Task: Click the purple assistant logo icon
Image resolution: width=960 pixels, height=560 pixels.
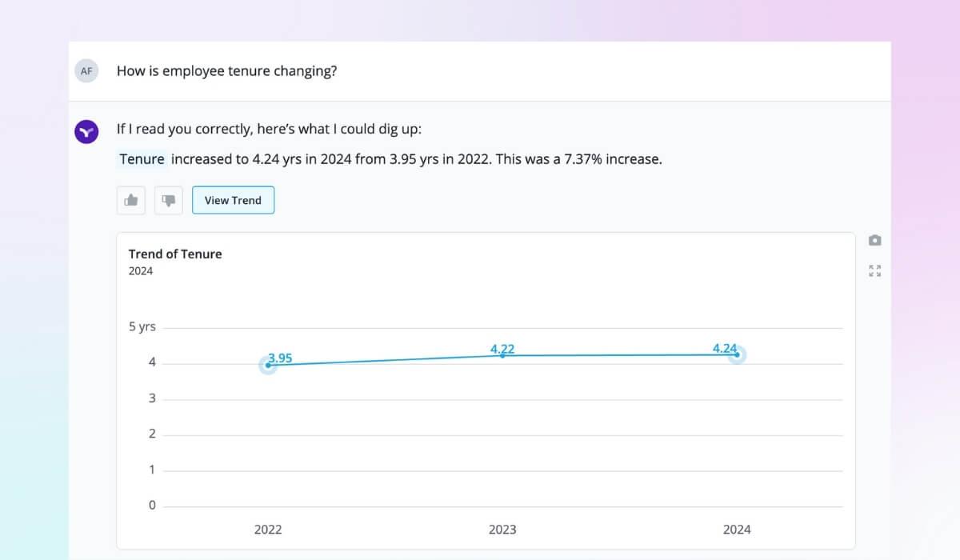Action: [86, 131]
